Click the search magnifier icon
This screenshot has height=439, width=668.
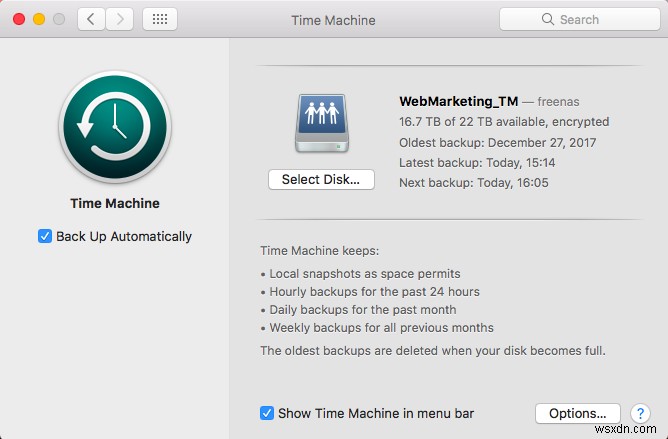pos(547,19)
